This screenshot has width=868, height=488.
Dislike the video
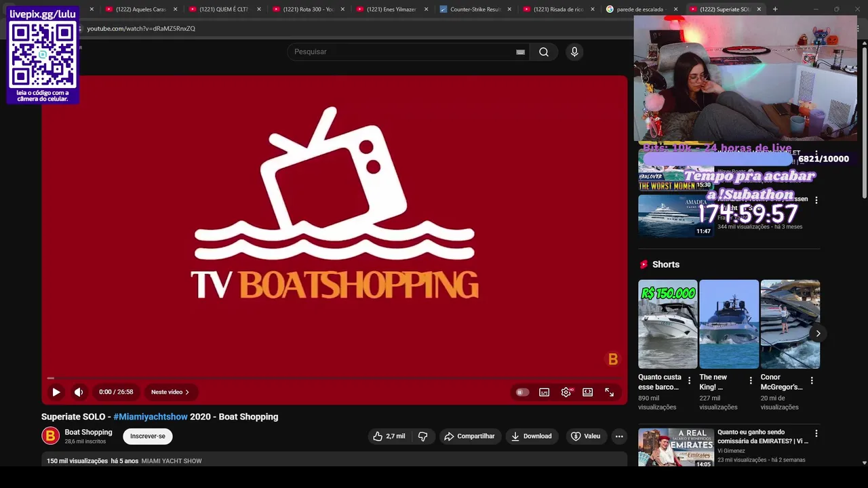pos(422,436)
